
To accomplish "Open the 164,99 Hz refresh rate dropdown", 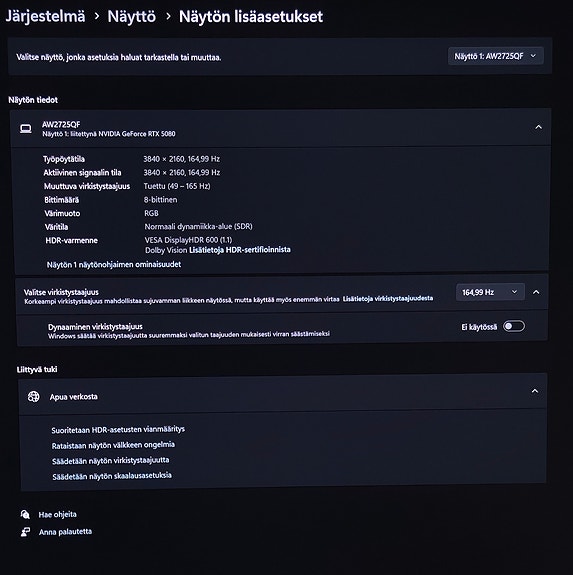I will pyautogui.click(x=490, y=292).
